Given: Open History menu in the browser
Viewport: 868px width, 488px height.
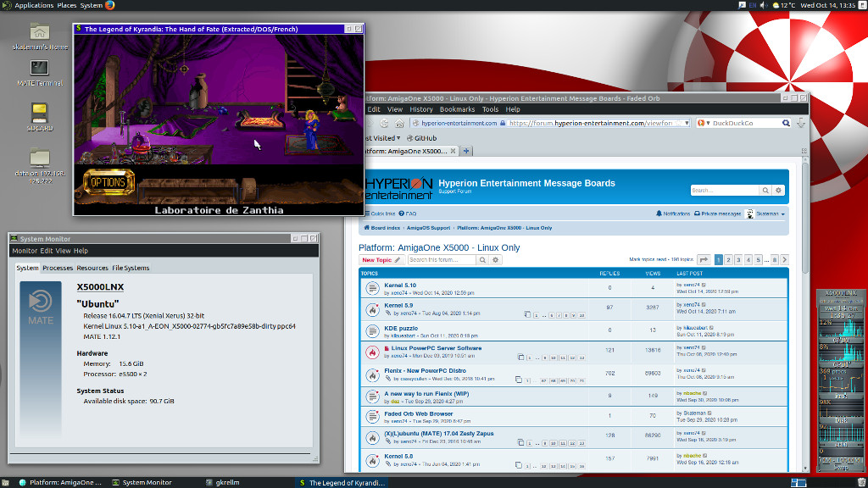Looking at the screenshot, I should pyautogui.click(x=421, y=109).
